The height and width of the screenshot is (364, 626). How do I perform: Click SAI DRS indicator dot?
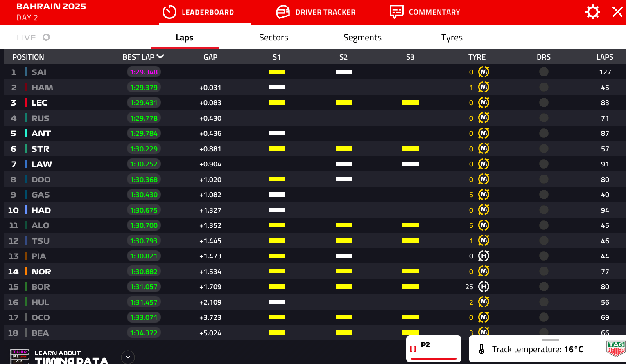pos(544,72)
